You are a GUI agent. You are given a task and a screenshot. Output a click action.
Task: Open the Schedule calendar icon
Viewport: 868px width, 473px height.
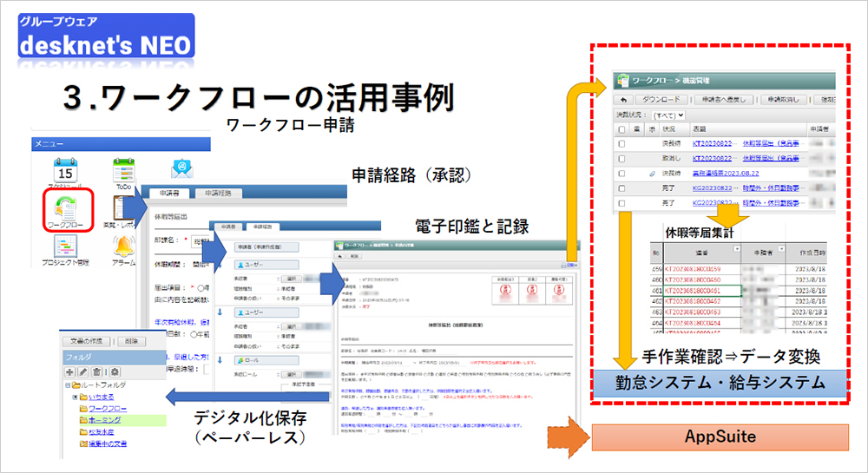[65, 170]
